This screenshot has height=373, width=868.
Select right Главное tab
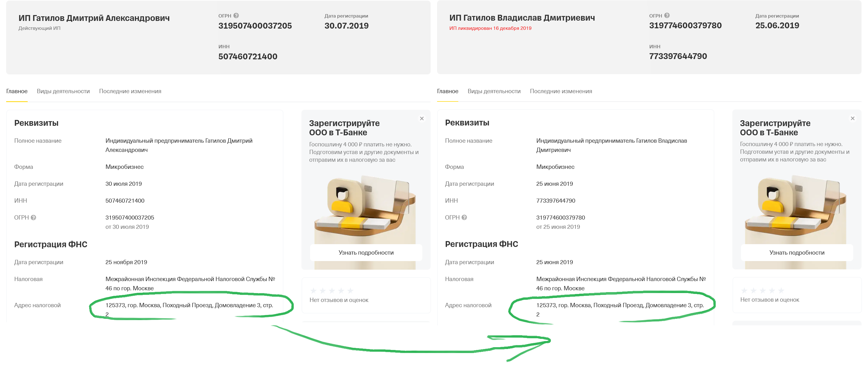point(448,91)
